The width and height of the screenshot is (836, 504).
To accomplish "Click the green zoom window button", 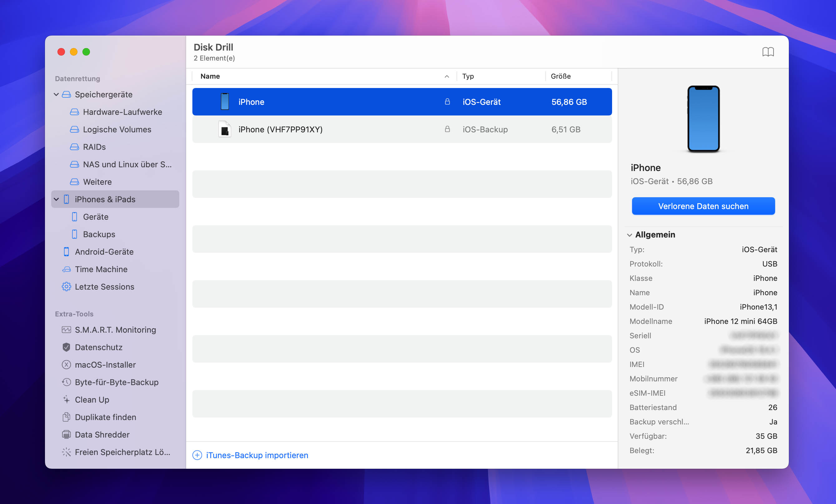I will tap(86, 52).
